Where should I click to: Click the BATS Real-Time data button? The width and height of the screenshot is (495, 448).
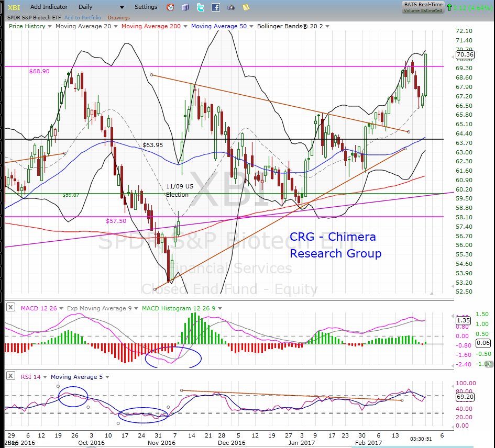click(423, 7)
